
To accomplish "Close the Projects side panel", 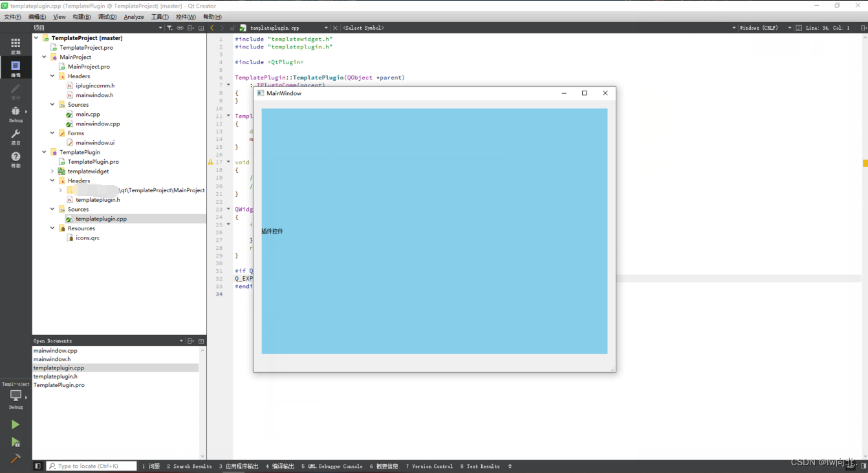I will click(x=201, y=28).
